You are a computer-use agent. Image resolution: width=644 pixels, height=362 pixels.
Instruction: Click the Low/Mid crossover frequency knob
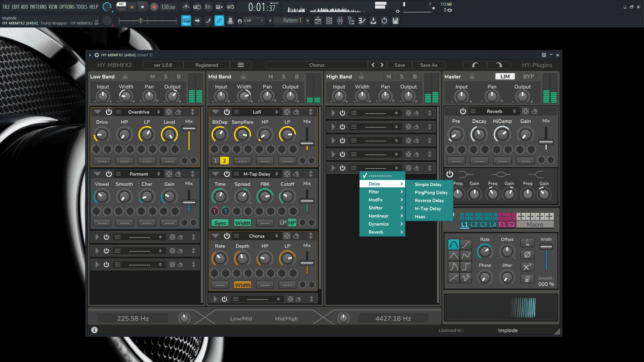pyautogui.click(x=184, y=318)
